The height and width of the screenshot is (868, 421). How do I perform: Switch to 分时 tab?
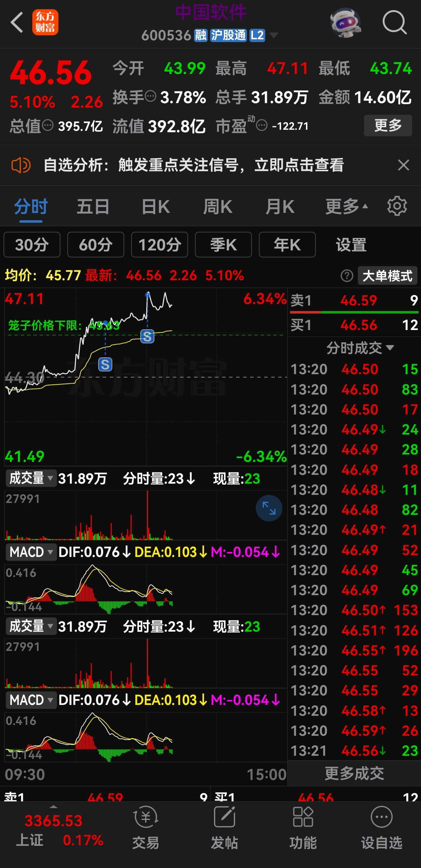(31, 206)
